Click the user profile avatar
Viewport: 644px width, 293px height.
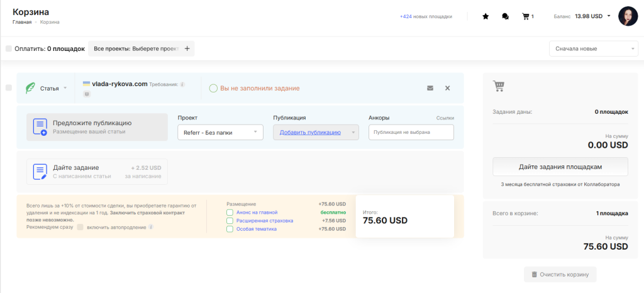click(x=628, y=16)
